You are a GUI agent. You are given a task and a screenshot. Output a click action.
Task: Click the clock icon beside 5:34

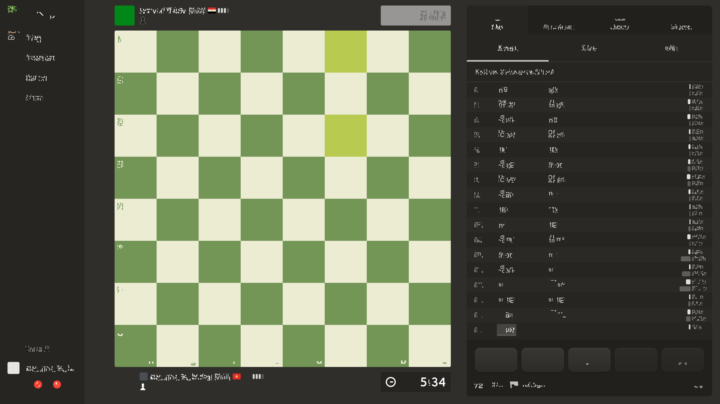coord(391,382)
